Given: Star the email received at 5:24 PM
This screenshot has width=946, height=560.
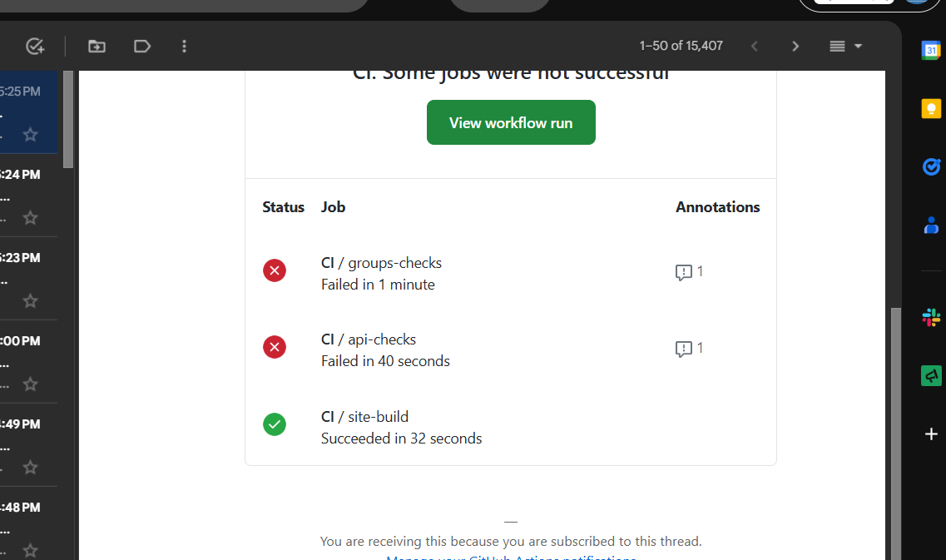Looking at the screenshot, I should [x=30, y=217].
